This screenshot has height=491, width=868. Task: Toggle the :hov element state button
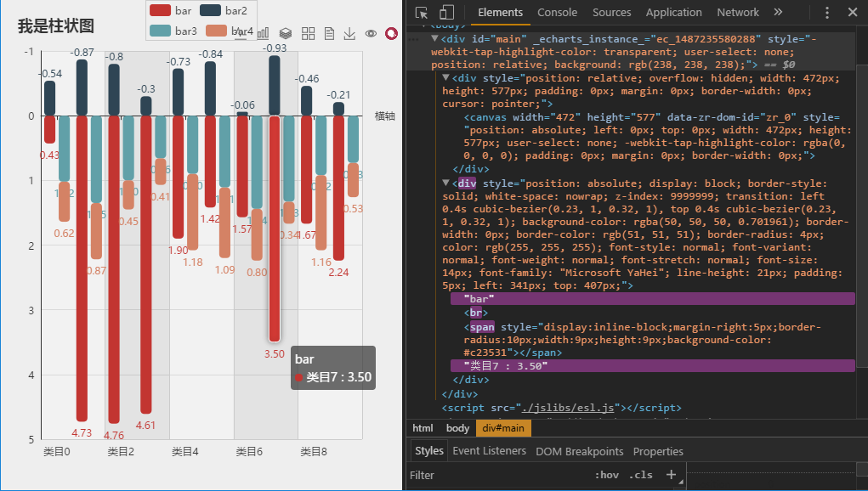pyautogui.click(x=607, y=475)
